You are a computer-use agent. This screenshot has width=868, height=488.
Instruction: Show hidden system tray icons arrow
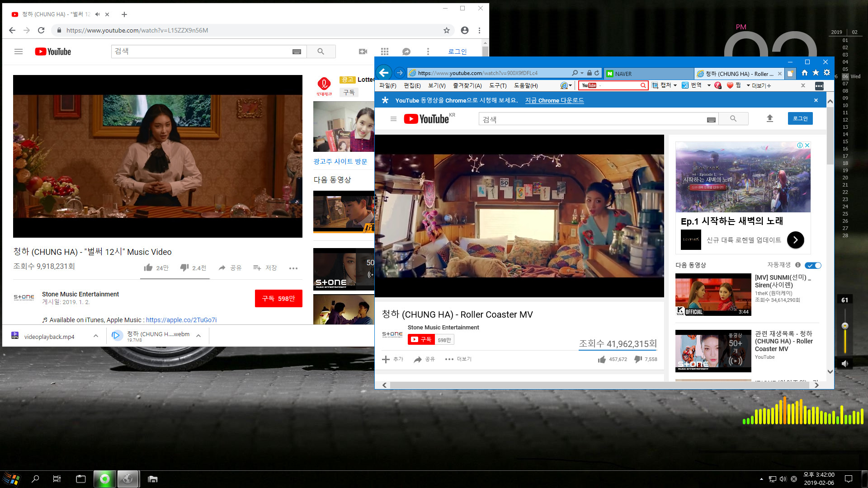point(761,479)
